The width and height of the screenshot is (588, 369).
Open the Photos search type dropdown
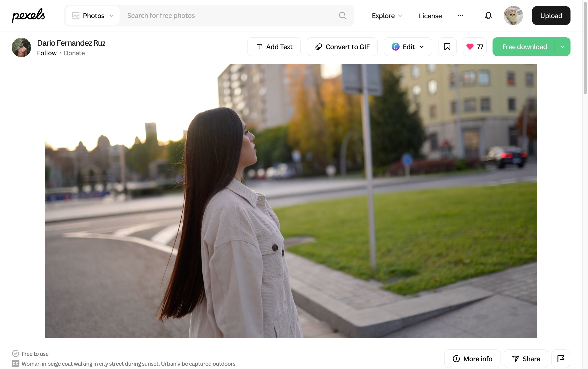pos(93,16)
